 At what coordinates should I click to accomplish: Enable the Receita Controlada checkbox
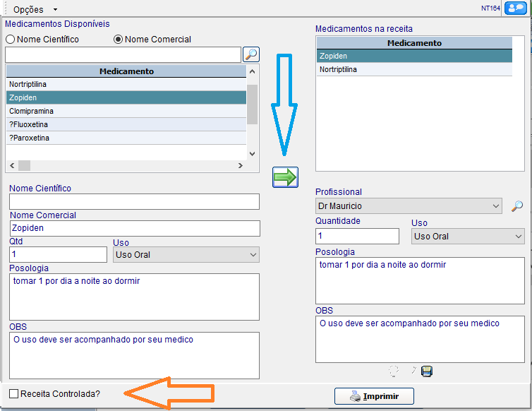click(13, 393)
